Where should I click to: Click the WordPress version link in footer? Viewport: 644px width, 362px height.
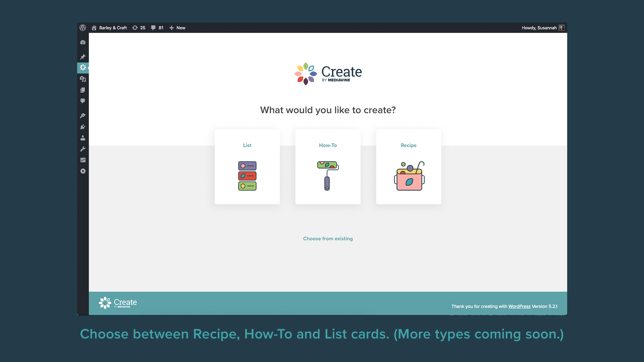click(520, 306)
